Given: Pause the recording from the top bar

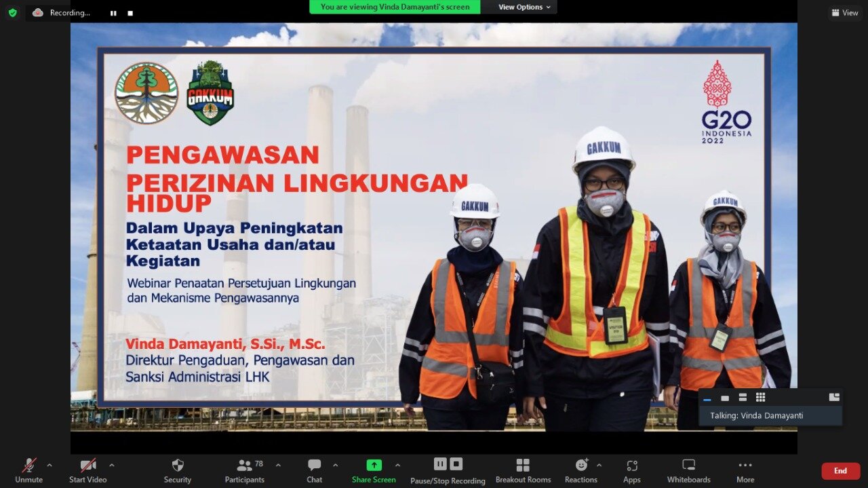Looking at the screenshot, I should click(113, 13).
